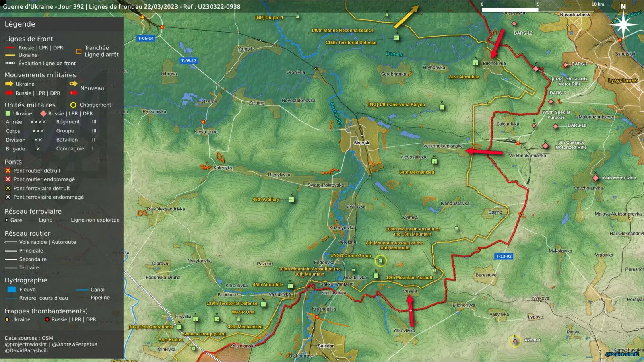Click the pink Russie unit diamond in legend
Screen dimensions: 644x362
coord(43,114)
